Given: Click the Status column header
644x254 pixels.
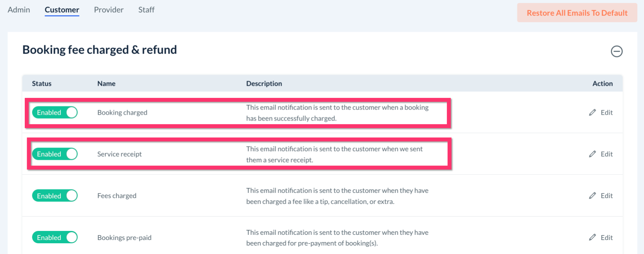Looking at the screenshot, I should [x=42, y=84].
